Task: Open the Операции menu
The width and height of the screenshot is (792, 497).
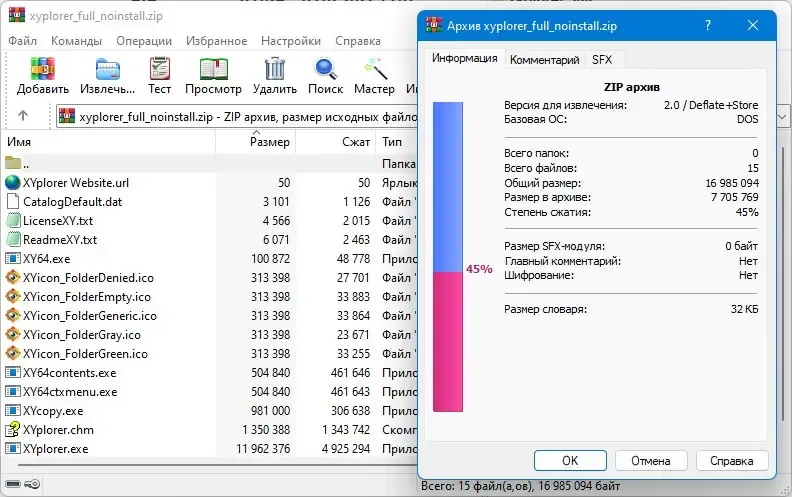Action: click(144, 41)
